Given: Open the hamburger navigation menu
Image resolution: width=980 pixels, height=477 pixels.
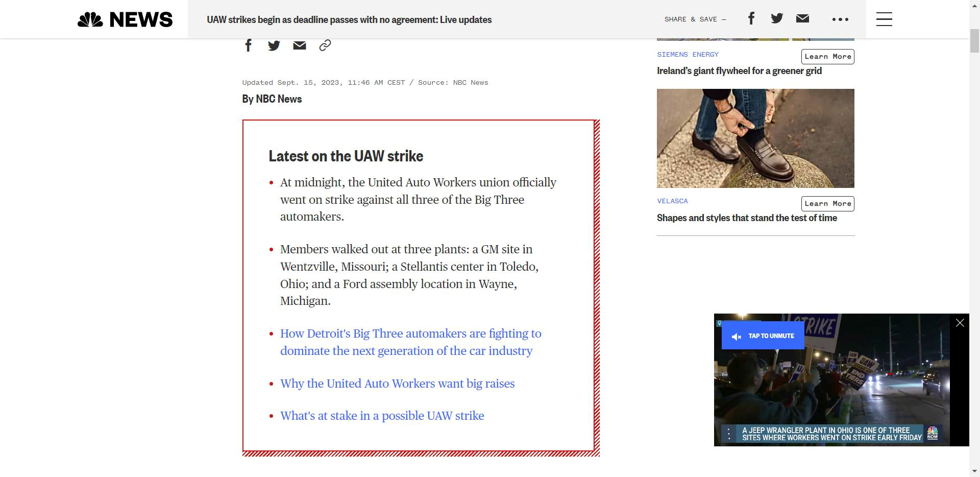Looking at the screenshot, I should click(884, 19).
